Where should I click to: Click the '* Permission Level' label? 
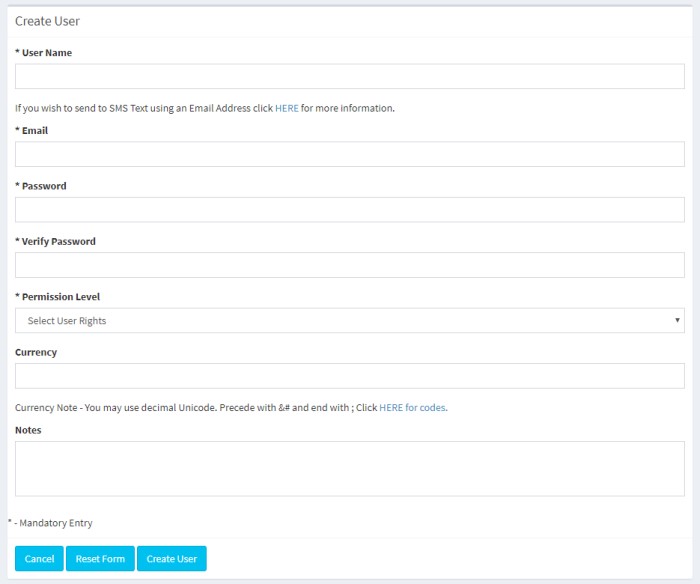[x=58, y=296]
